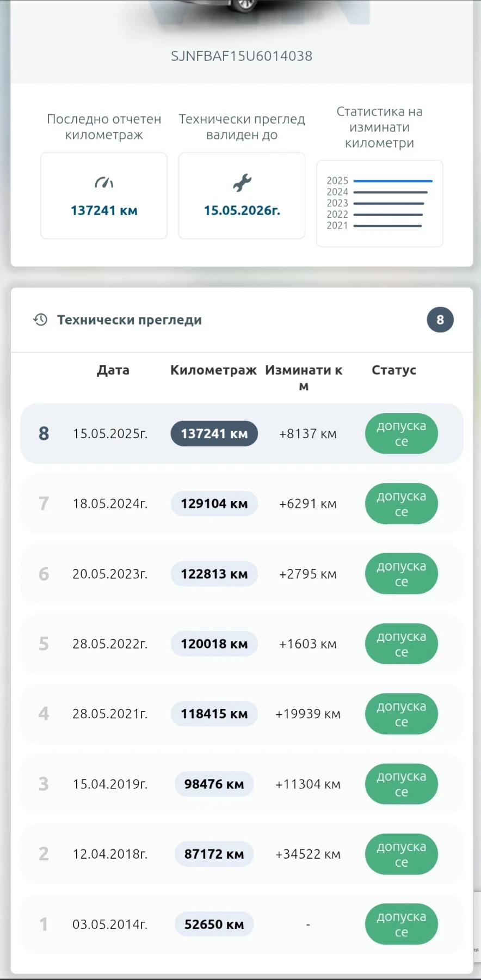Select the 98476 км mileage badge
The height and width of the screenshot is (980, 481).
click(214, 784)
